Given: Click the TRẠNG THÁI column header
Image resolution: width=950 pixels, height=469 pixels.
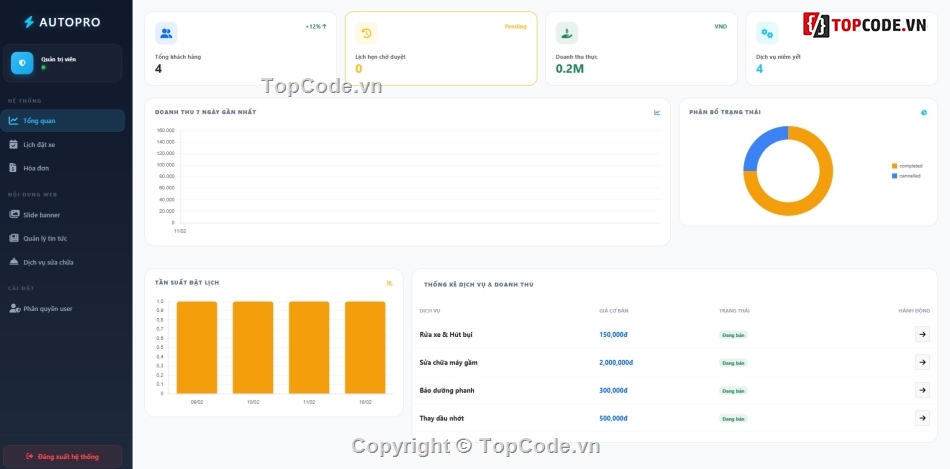Looking at the screenshot, I should [734, 311].
